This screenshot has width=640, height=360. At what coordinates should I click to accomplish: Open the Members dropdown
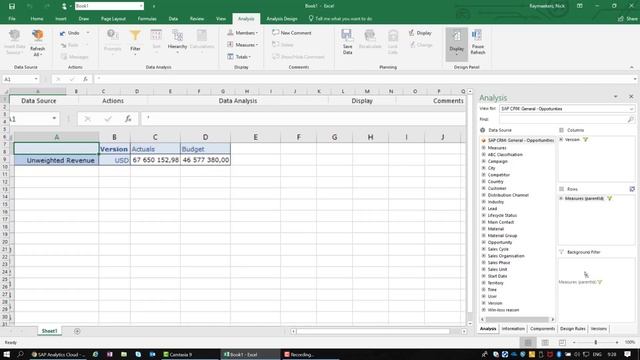[x=243, y=33]
